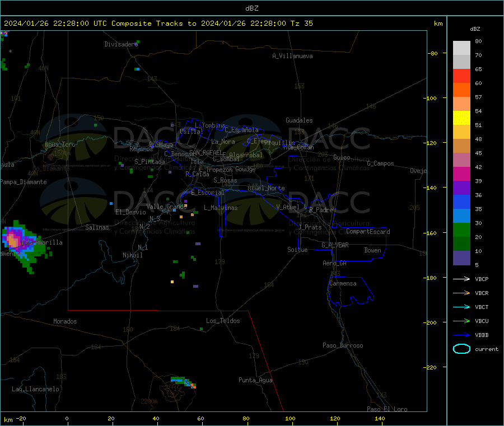Click the L_Malvinas map label
504x426 pixels.
pyautogui.click(x=221, y=208)
